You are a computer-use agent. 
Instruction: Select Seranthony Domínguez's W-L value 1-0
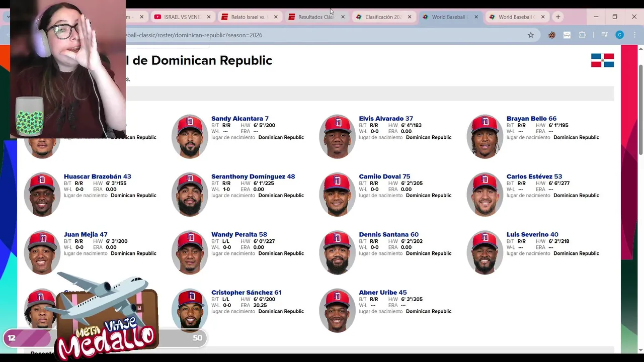pyautogui.click(x=226, y=190)
